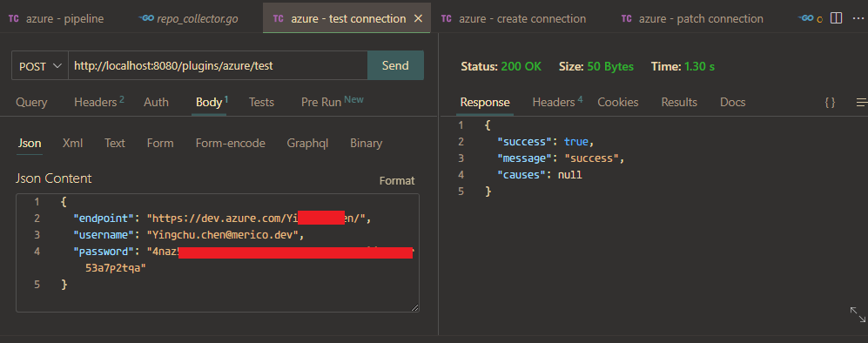868x343 pixels.
Task: Click the "password" key in Json body
Action: tap(104, 252)
